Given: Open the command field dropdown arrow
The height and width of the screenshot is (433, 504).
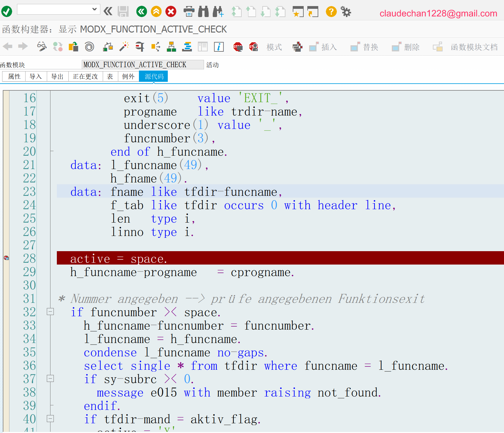Looking at the screenshot, I should (x=95, y=9).
